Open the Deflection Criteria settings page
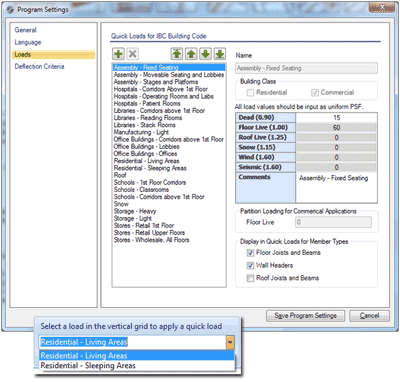The height and width of the screenshot is (382, 400). pyautogui.click(x=39, y=66)
